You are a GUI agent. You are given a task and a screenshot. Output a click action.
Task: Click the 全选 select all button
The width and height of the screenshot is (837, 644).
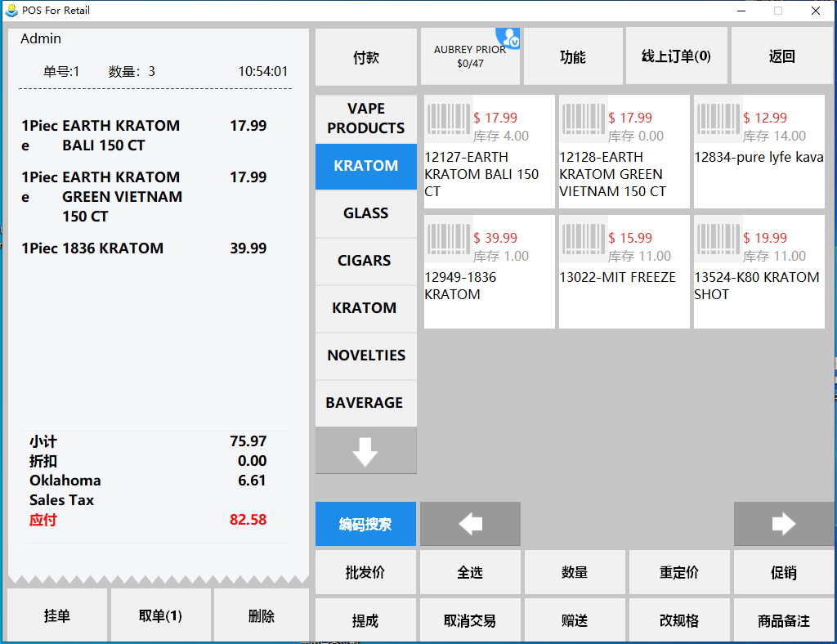pyautogui.click(x=470, y=573)
